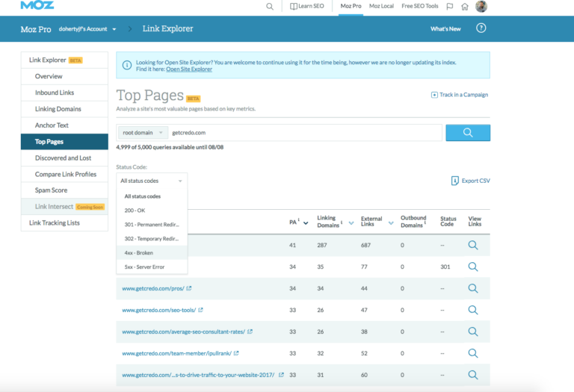
Task: View links for the row with status 301
Action: tap(473, 267)
